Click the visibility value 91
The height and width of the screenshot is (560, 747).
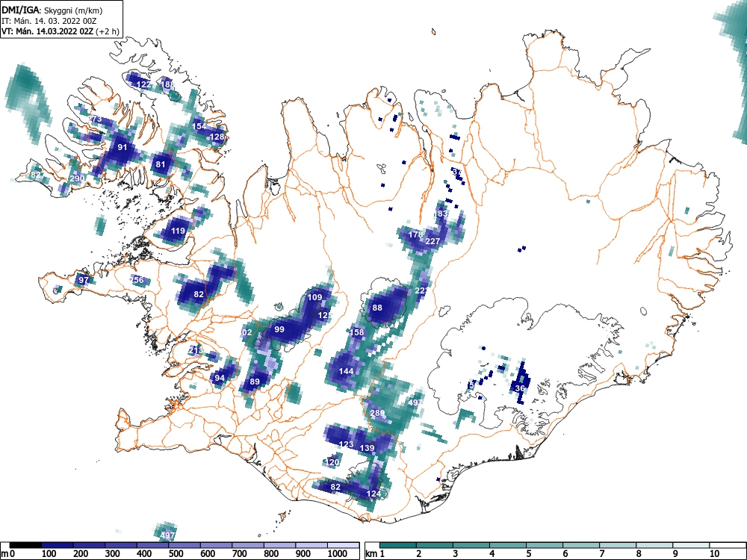pos(123,147)
